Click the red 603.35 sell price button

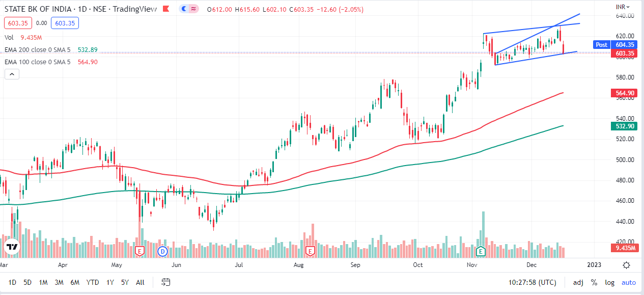coord(18,23)
